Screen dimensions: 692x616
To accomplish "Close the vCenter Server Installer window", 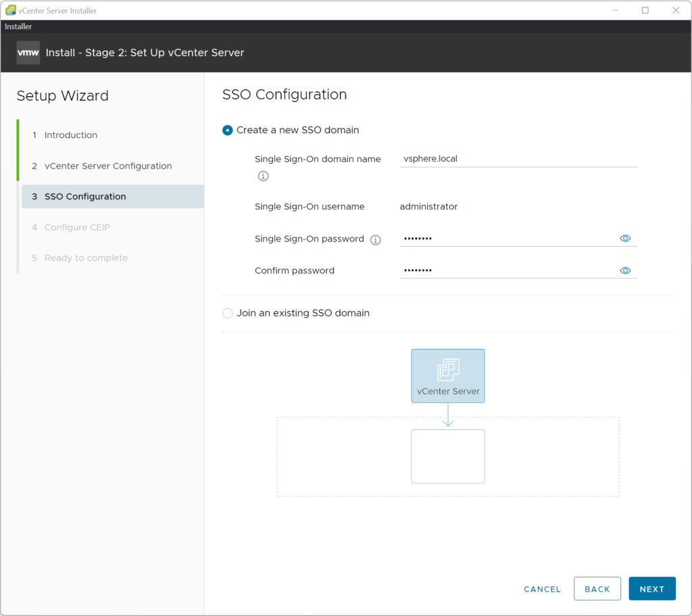I will pos(676,10).
